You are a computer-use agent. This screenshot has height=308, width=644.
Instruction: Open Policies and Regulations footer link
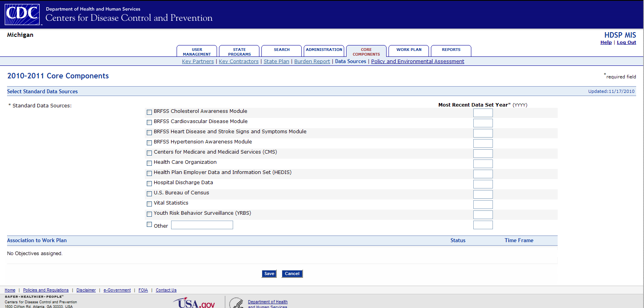tap(46, 290)
